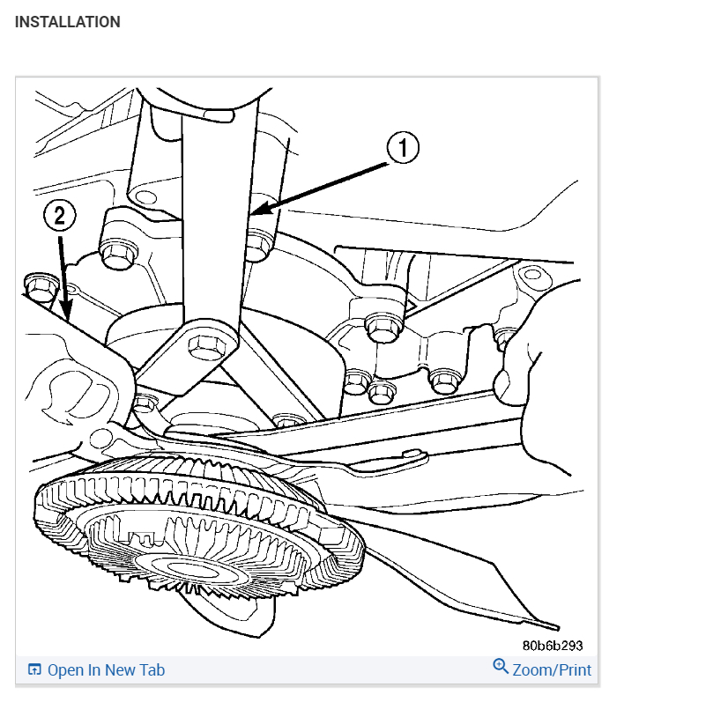The width and height of the screenshot is (728, 717).
Task: Click callout circle number 2
Action: [x=59, y=215]
